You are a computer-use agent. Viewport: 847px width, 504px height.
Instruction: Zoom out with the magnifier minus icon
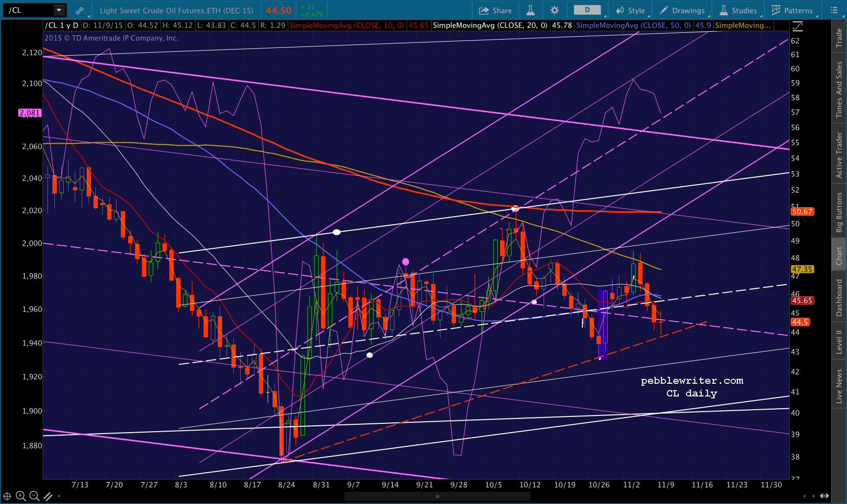pyautogui.click(x=34, y=496)
